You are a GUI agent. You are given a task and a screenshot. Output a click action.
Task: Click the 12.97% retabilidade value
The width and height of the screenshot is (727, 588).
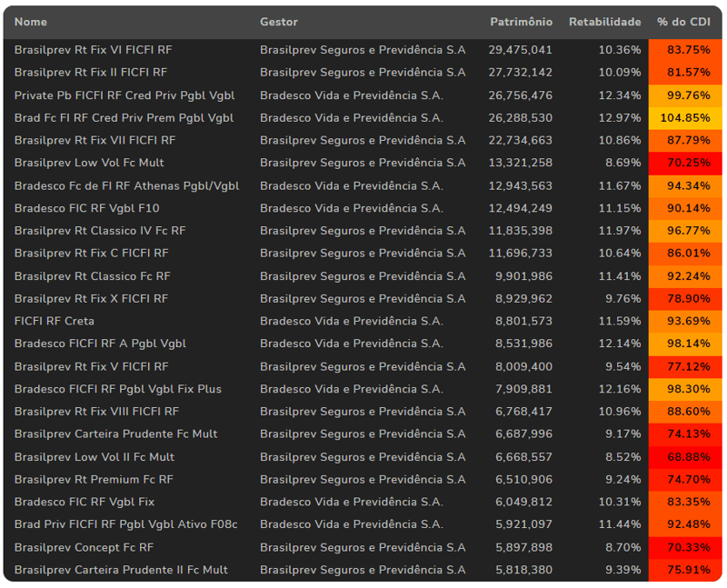coord(619,118)
